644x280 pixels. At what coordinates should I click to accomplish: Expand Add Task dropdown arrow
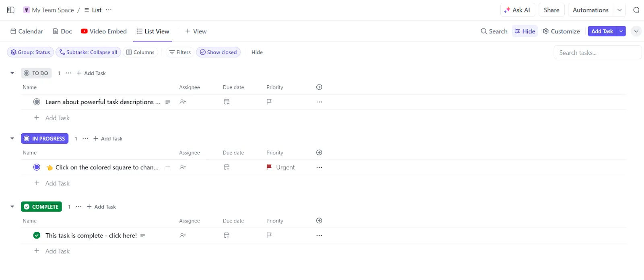tap(621, 31)
